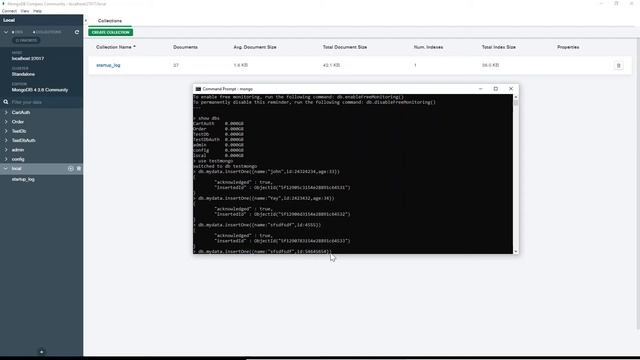This screenshot has width=640, height=360.
Task: Open the Help menu
Action: [x=37, y=11]
